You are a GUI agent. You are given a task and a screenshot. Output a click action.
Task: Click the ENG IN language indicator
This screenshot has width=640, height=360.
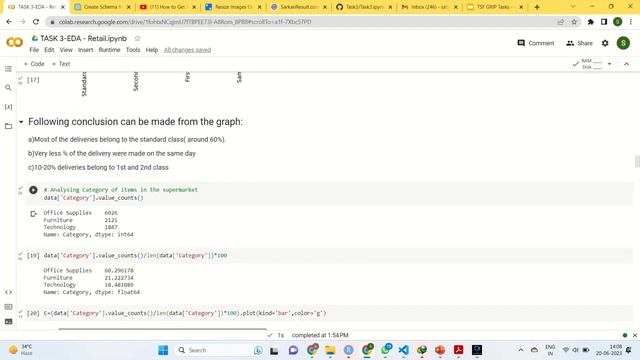[x=550, y=350]
